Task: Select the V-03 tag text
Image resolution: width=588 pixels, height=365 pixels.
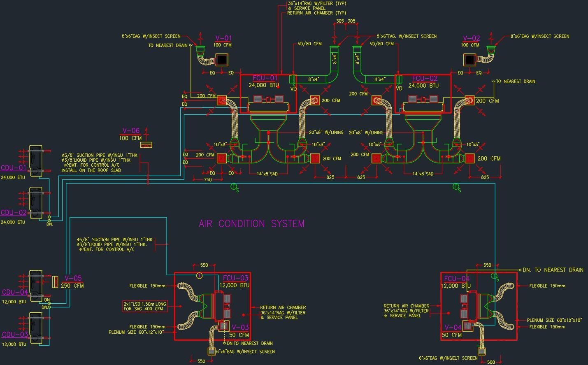Action: (x=240, y=328)
